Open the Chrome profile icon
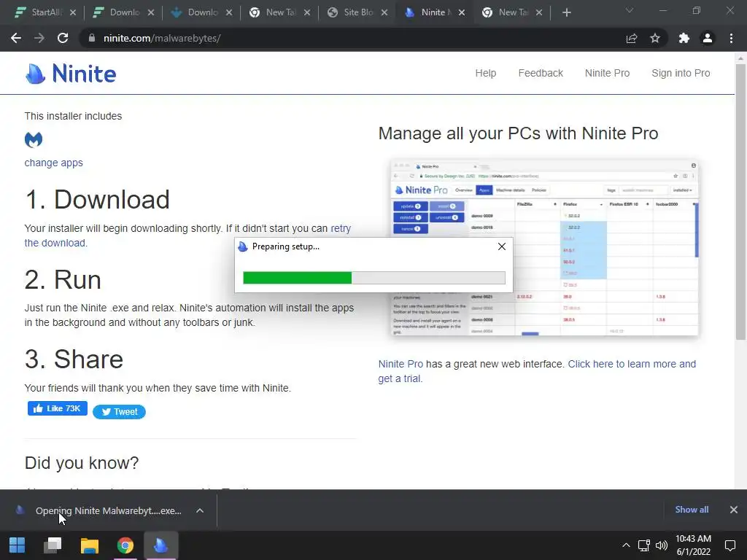Image resolution: width=747 pixels, height=560 pixels. click(708, 38)
